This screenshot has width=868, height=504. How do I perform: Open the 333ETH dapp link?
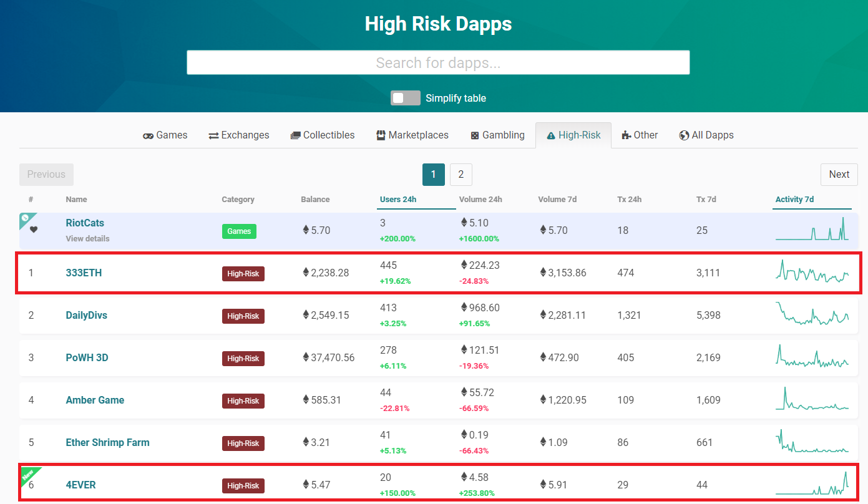point(84,273)
